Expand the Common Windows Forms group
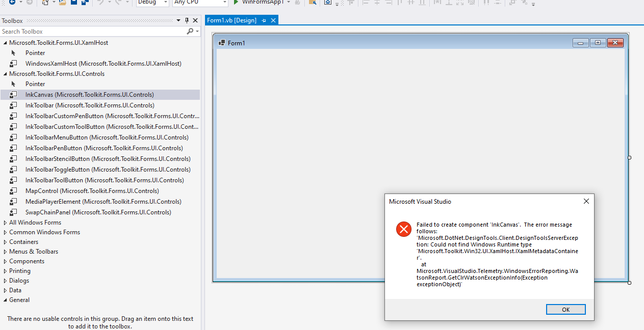Screen dimensions: 644x330 point(5,232)
